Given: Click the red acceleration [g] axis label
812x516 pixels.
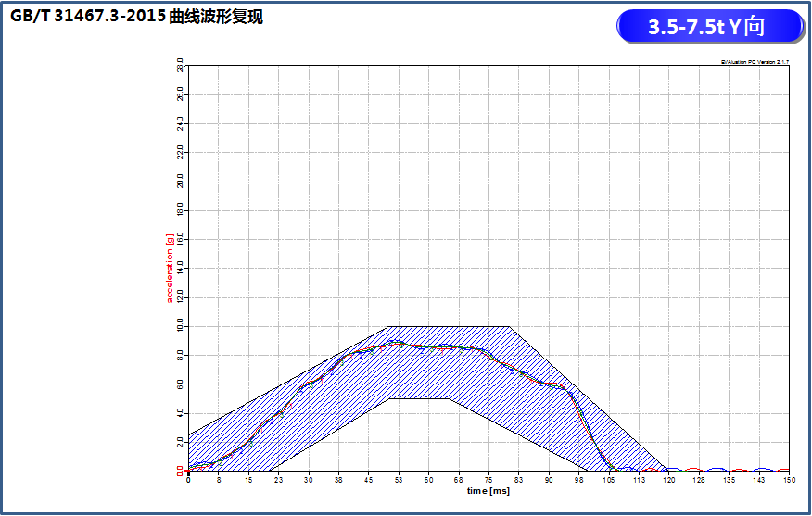Looking at the screenshot, I should click(x=171, y=268).
